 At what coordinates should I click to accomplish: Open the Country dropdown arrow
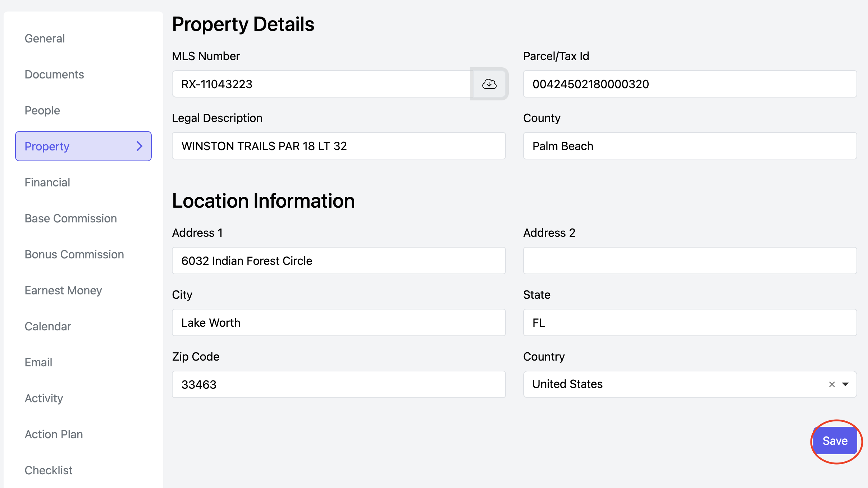(x=846, y=384)
